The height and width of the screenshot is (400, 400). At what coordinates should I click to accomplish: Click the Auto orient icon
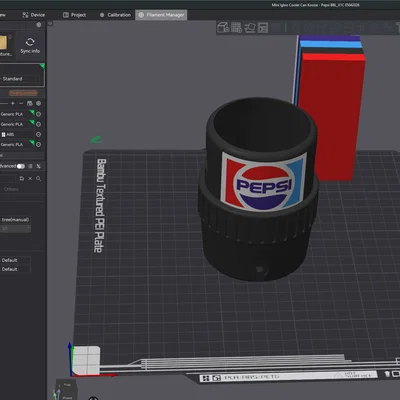pos(250,28)
